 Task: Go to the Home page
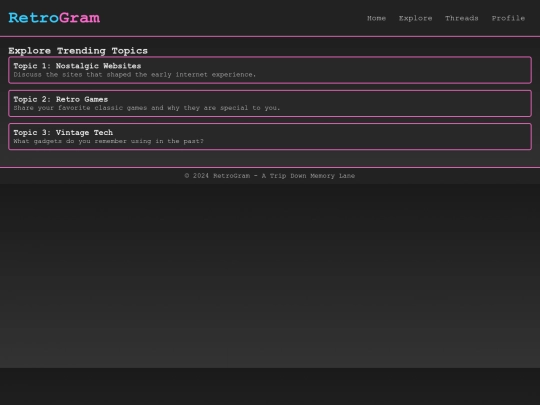click(376, 18)
